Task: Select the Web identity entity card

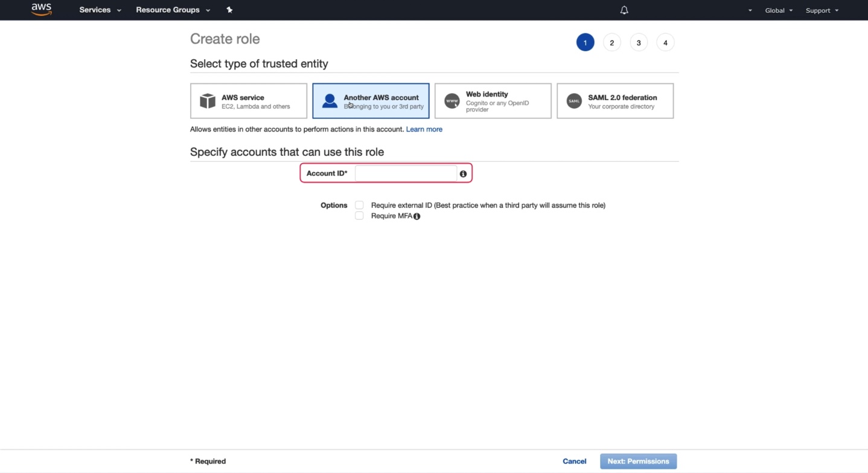Action: (493, 101)
